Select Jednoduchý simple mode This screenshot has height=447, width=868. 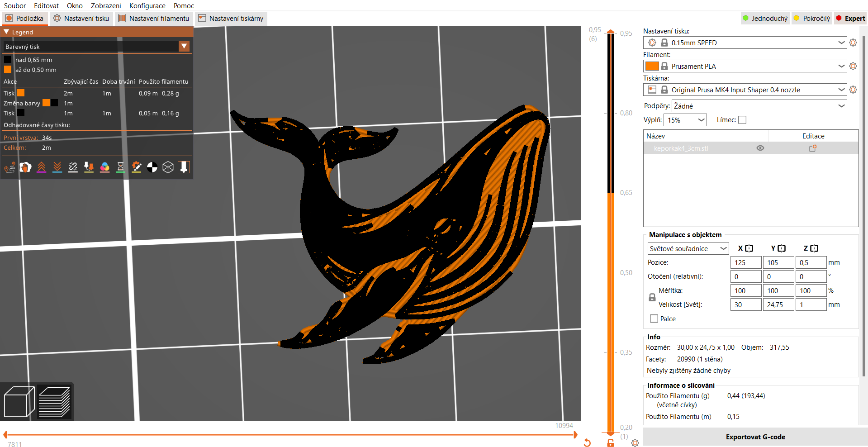[765, 19]
